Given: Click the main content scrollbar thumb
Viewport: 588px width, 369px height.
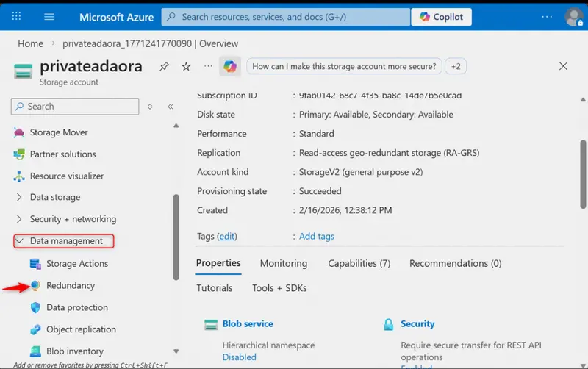Looking at the screenshot, I should (x=583, y=174).
